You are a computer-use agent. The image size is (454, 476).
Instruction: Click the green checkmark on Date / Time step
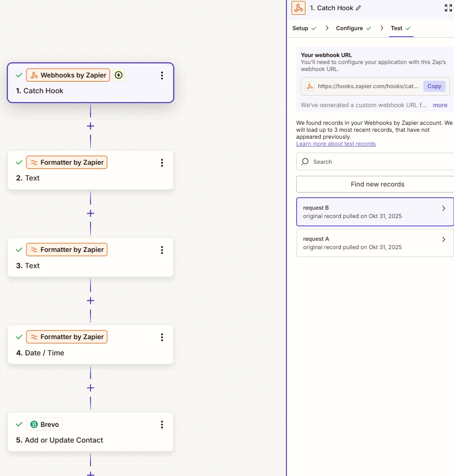[x=19, y=337]
